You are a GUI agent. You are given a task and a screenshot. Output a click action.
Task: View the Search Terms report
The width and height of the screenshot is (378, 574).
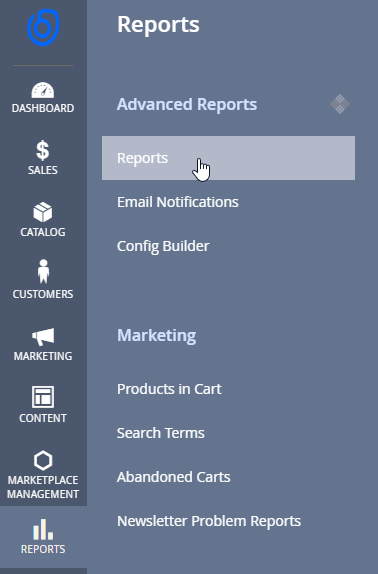coord(161,433)
